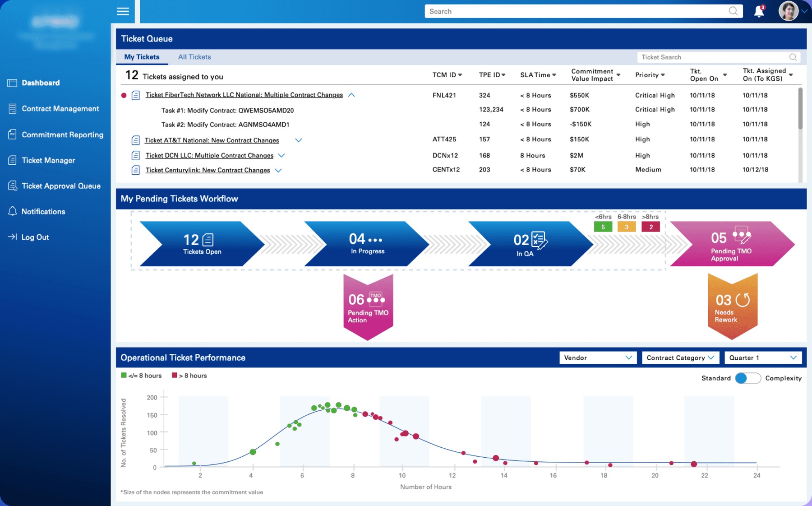
Task: Sort by Tkt. Assigned On column
Action: click(x=791, y=75)
